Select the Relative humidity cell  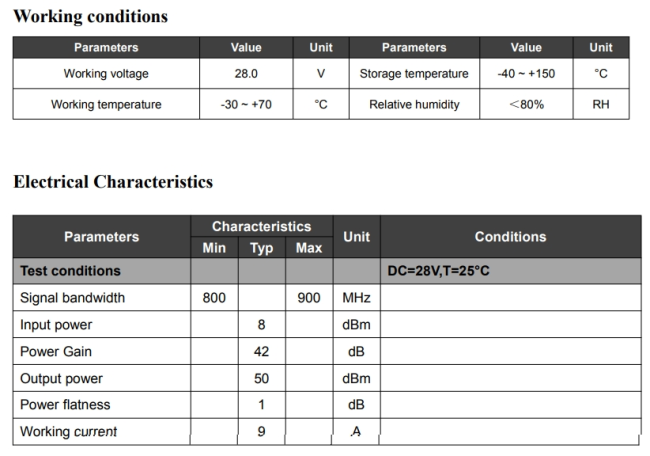[414, 104]
